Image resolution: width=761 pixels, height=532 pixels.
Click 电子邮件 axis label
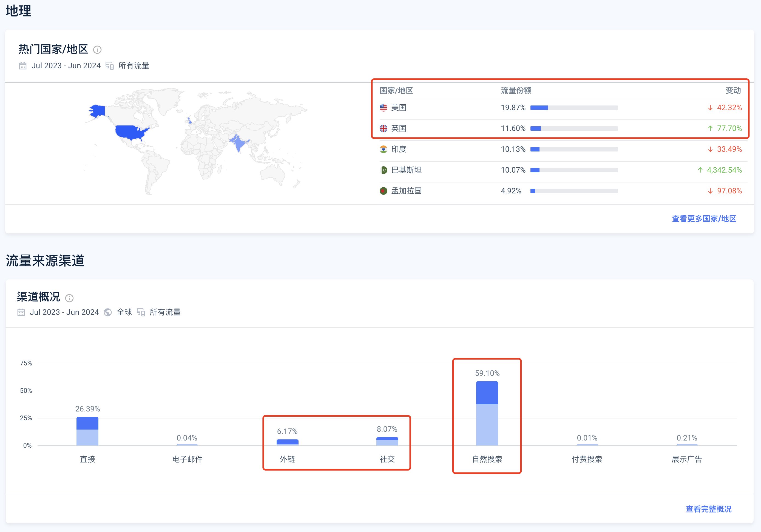coord(187,459)
